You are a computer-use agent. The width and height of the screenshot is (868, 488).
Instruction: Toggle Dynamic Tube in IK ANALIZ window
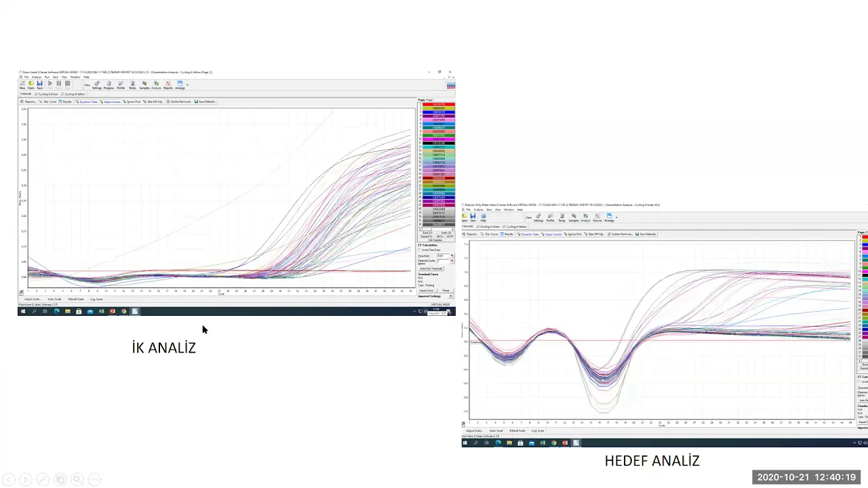click(88, 102)
